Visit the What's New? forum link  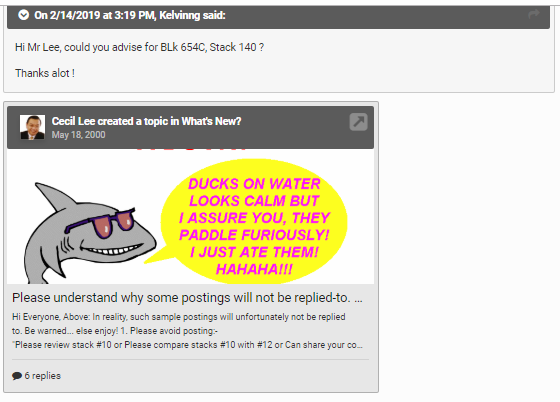point(211,121)
